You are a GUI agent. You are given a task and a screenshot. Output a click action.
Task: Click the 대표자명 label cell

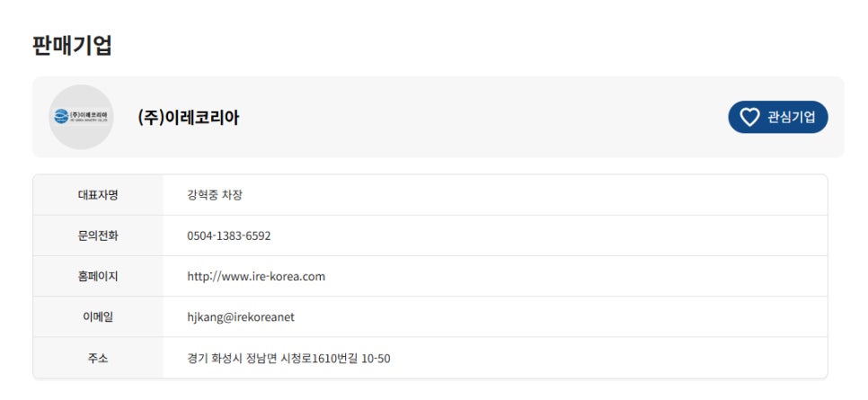tap(98, 195)
